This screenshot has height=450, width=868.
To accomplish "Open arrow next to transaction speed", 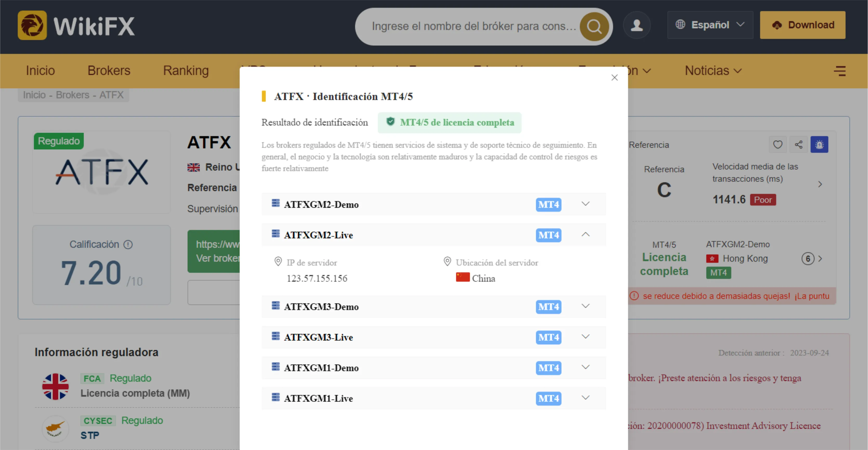I will click(820, 184).
